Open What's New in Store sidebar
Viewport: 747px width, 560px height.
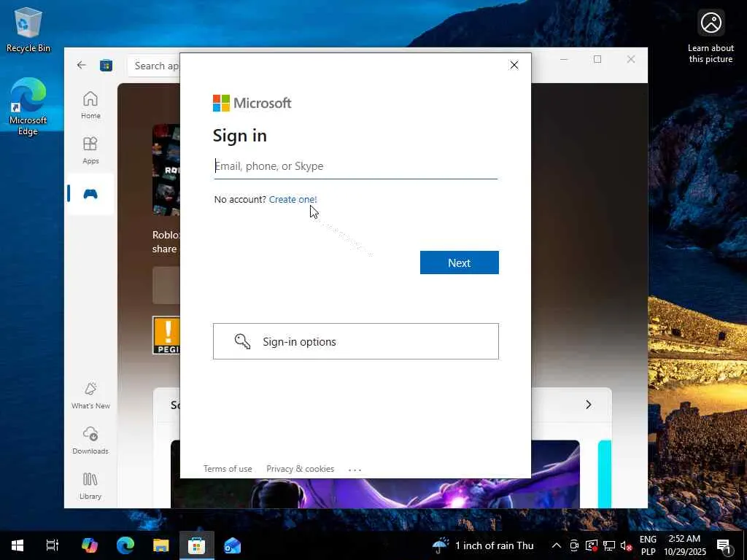90,395
